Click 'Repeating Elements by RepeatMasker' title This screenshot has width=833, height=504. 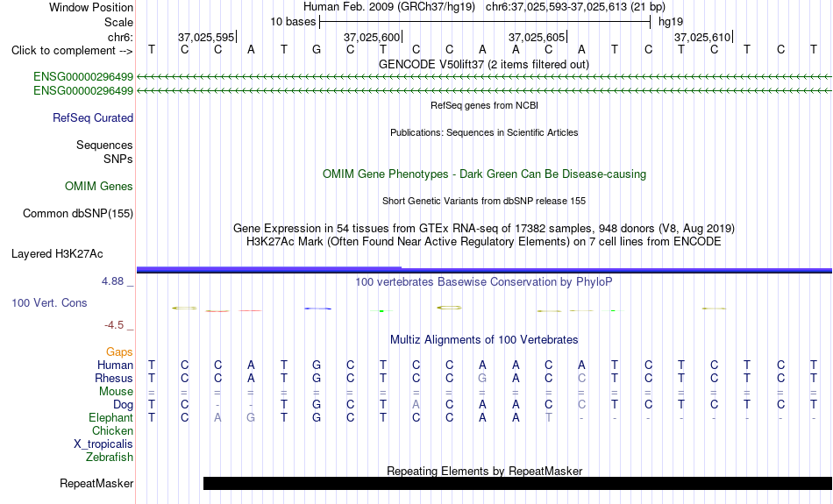tap(485, 471)
